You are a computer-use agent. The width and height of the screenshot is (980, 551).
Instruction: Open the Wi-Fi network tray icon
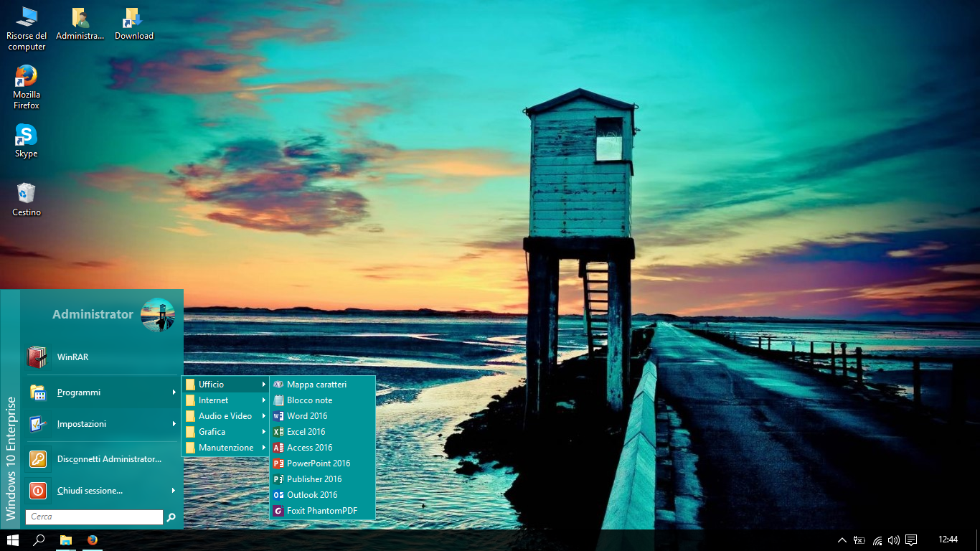click(877, 540)
